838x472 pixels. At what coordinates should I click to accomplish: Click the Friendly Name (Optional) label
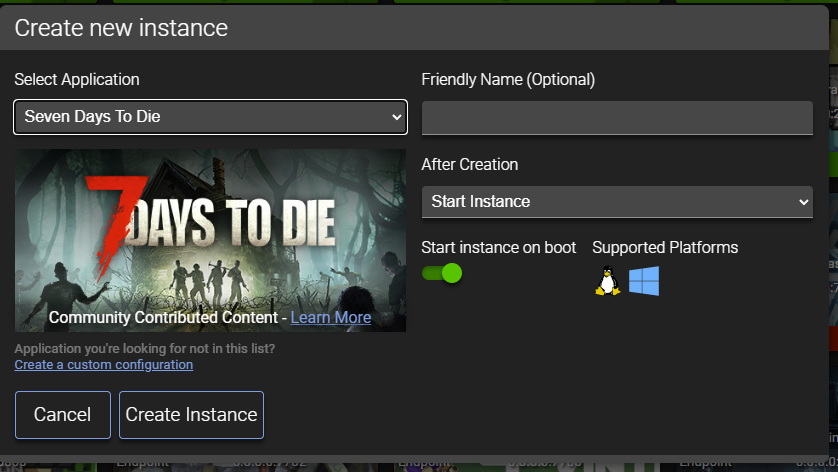point(508,80)
